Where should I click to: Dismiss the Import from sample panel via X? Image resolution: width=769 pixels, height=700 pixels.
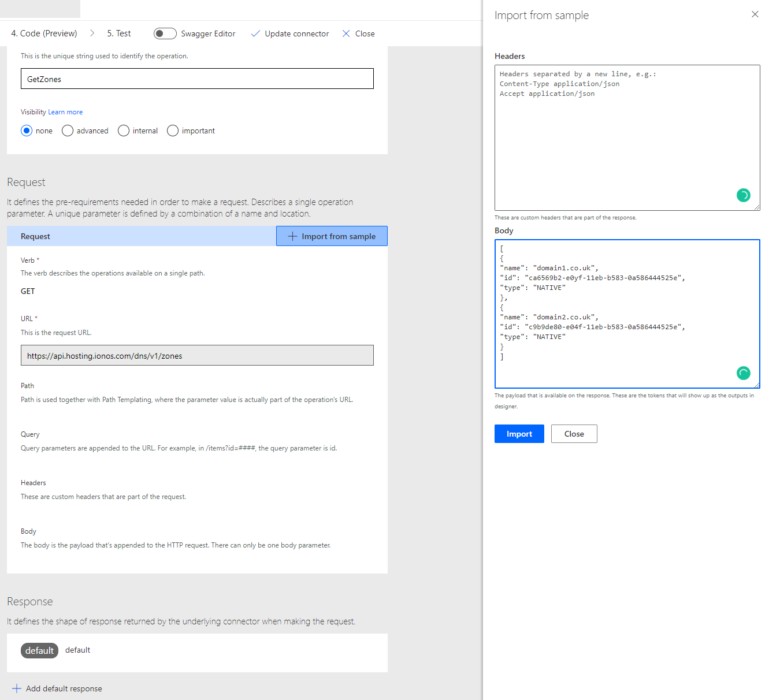[755, 14]
